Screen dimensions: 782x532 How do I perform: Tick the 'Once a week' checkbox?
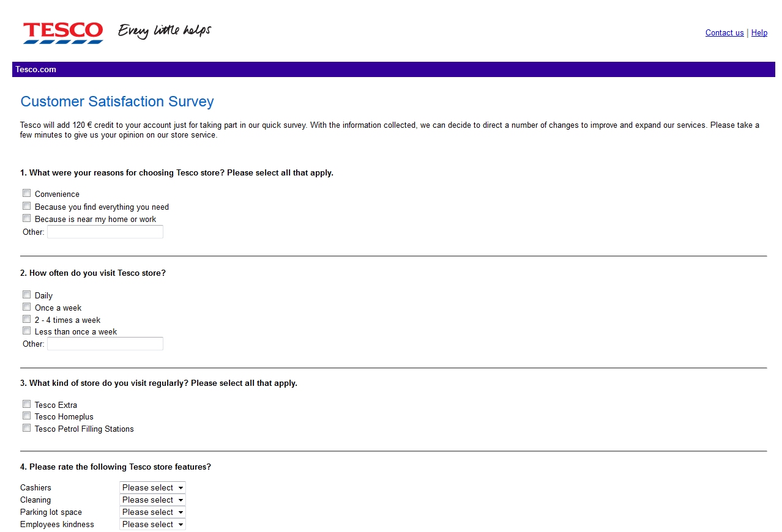click(x=27, y=307)
